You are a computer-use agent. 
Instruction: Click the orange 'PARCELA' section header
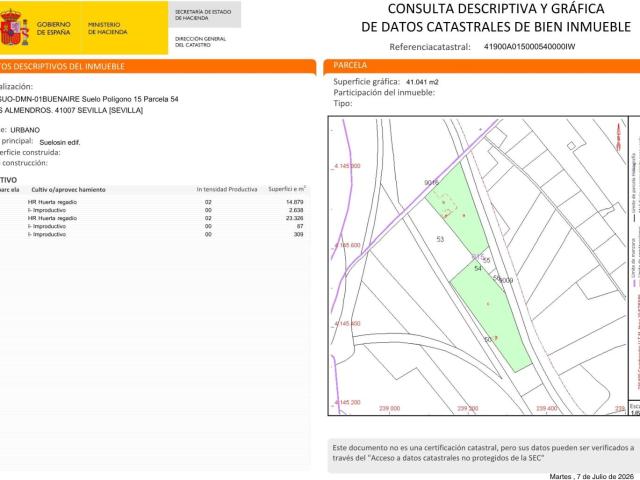[x=482, y=65]
